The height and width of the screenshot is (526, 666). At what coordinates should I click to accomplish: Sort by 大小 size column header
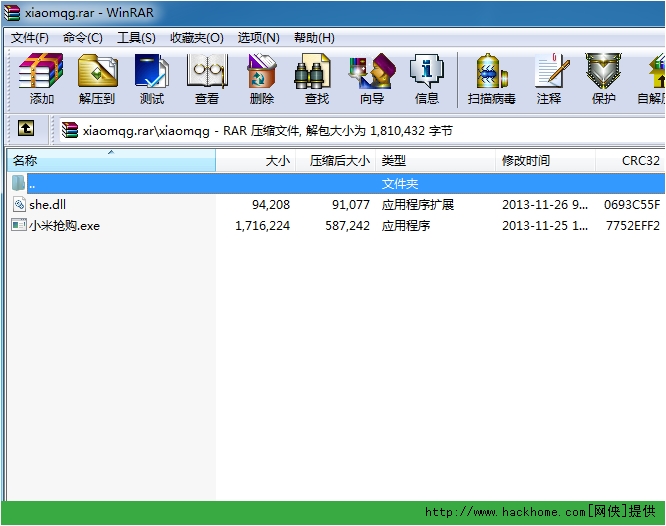click(x=256, y=160)
